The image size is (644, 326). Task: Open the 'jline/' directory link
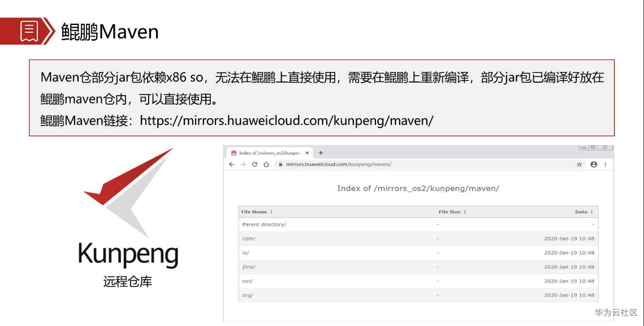point(249,267)
